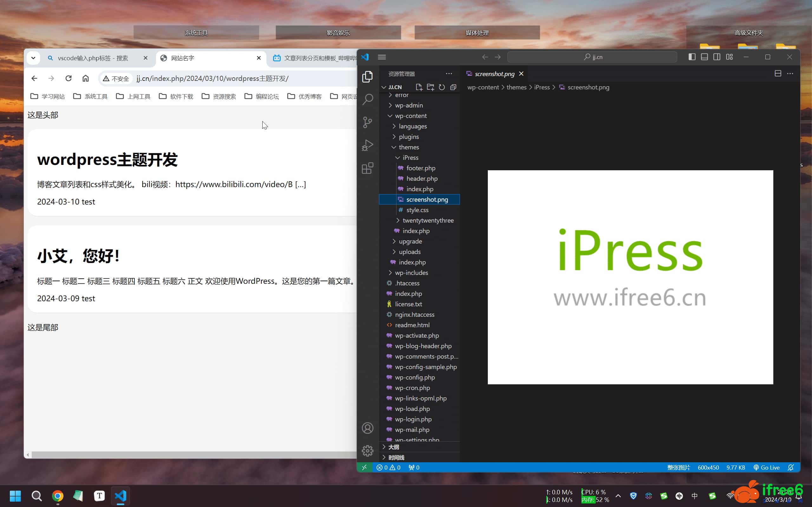Viewport: 812px width, 507px height.
Task: Toggle the primary side bar layout button
Action: tap(691, 57)
